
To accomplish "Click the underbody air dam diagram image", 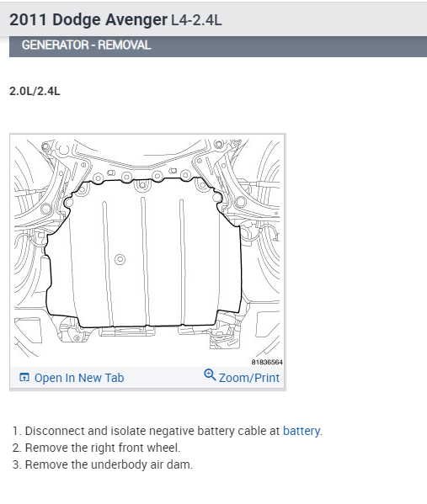I will (x=147, y=251).
